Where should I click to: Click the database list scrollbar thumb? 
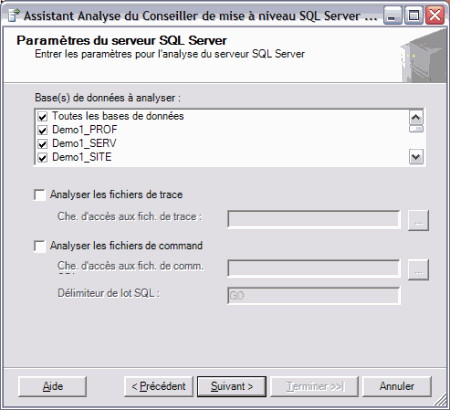[416, 129]
